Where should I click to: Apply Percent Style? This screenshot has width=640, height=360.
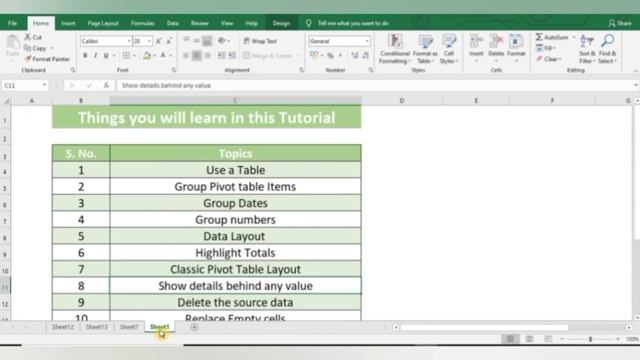click(330, 56)
